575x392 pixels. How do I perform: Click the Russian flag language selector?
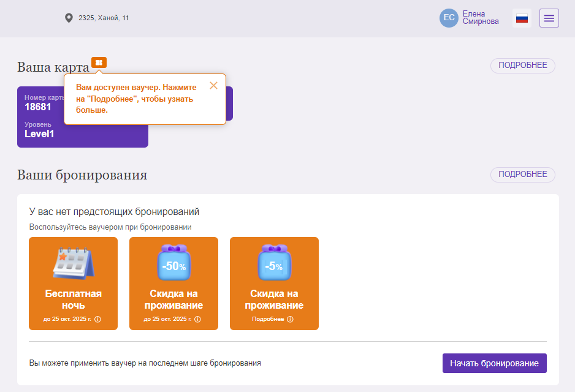click(x=522, y=18)
